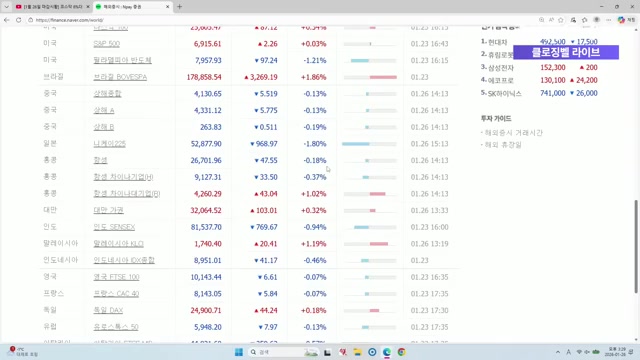Screen dimensions: 640x360
Task: Reload the page with the refresh icon
Action: [18, 20]
